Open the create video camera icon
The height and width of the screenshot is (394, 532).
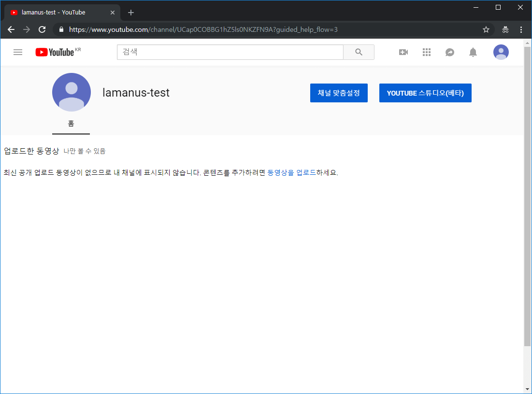pyautogui.click(x=403, y=52)
